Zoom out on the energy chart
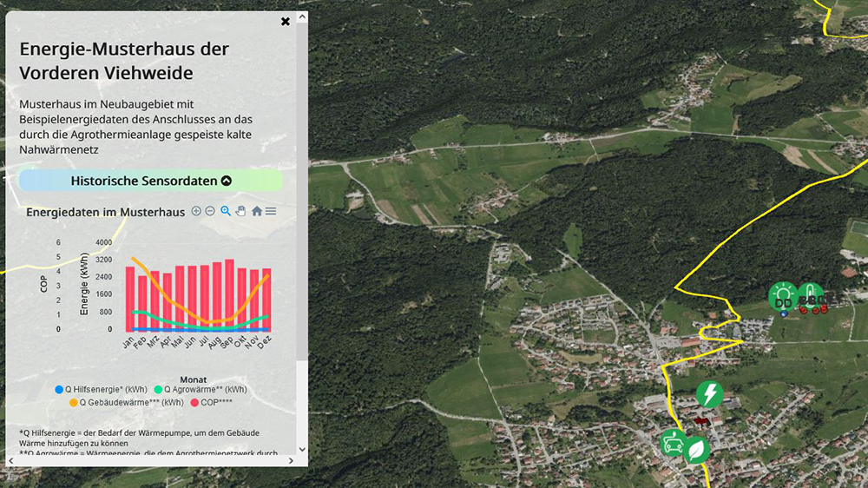 pos(210,211)
